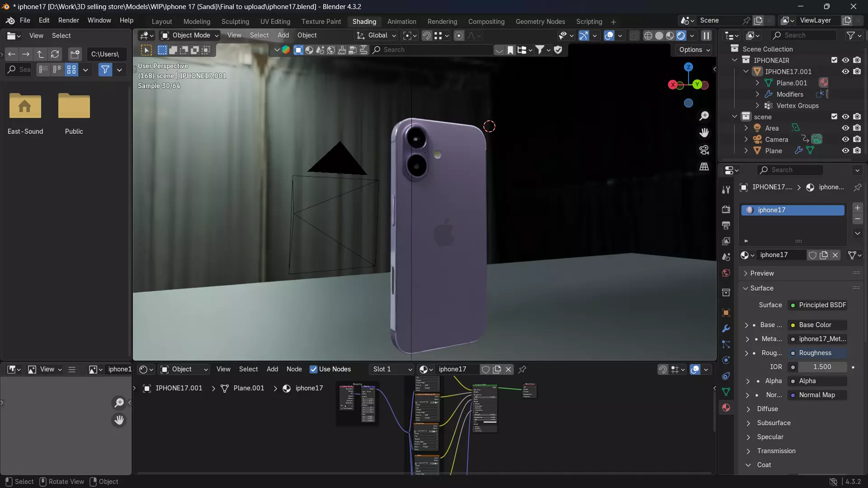Select the iphone17 material slot
868x488 pixels.
coord(793,210)
